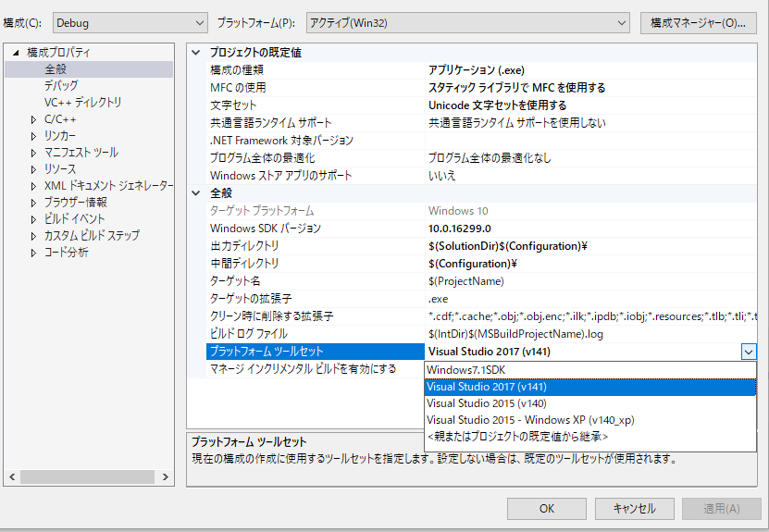Image resolution: width=769 pixels, height=532 pixels.
Task: Open the 構成(C) Debug dropdown
Action: (130, 22)
